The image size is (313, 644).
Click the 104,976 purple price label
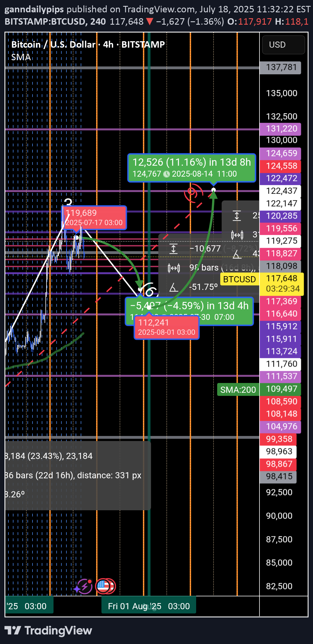(x=280, y=427)
